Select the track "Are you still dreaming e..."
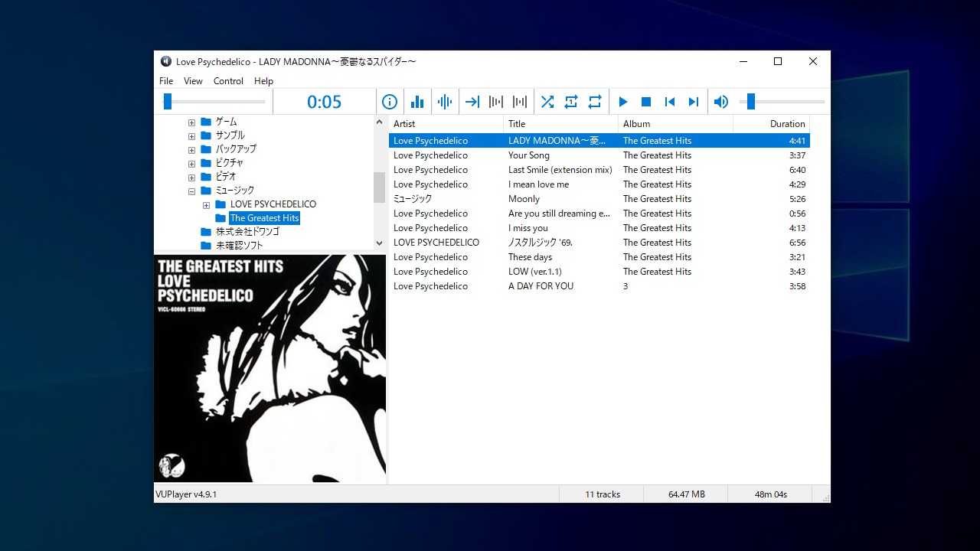 tap(599, 214)
